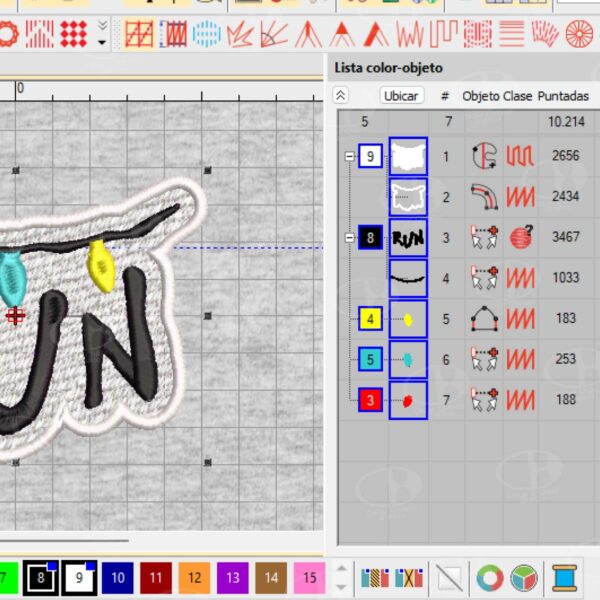The width and height of the screenshot is (600, 600).
Task: Select the red dotted grid fill stitch icon
Action: pyautogui.click(x=74, y=35)
